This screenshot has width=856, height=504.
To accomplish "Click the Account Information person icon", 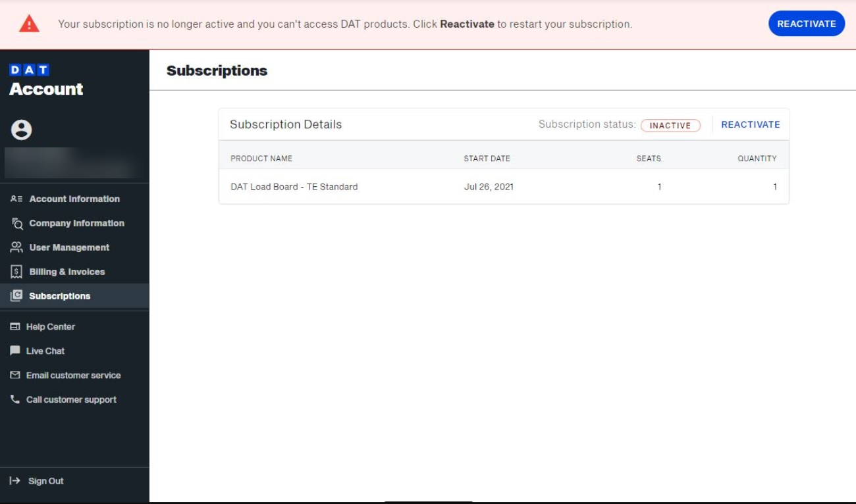I will (x=16, y=198).
